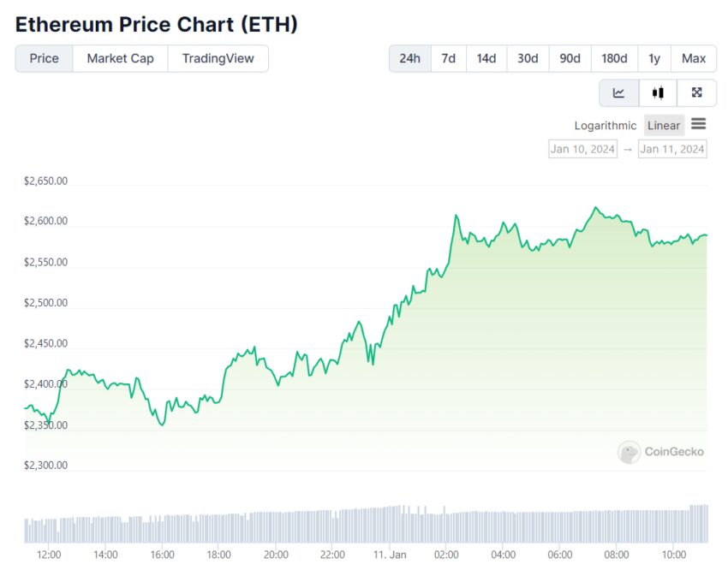Choose the 30d time range

pyautogui.click(x=528, y=58)
